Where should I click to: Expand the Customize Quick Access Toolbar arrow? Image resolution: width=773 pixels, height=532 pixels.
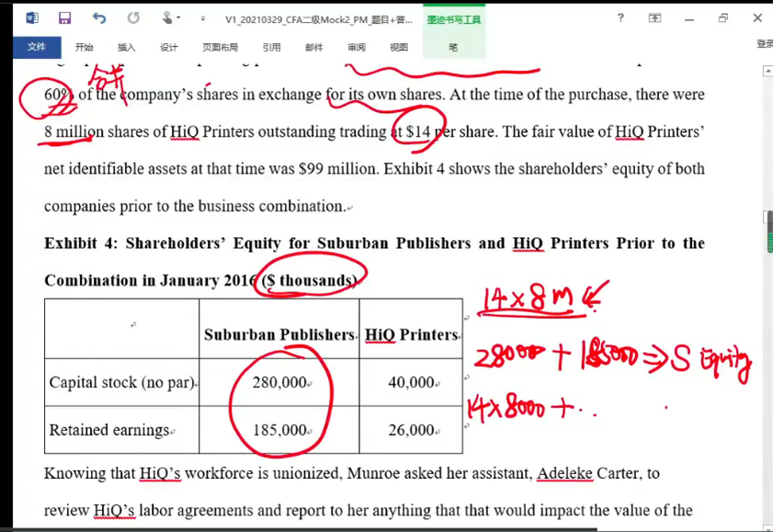point(201,18)
